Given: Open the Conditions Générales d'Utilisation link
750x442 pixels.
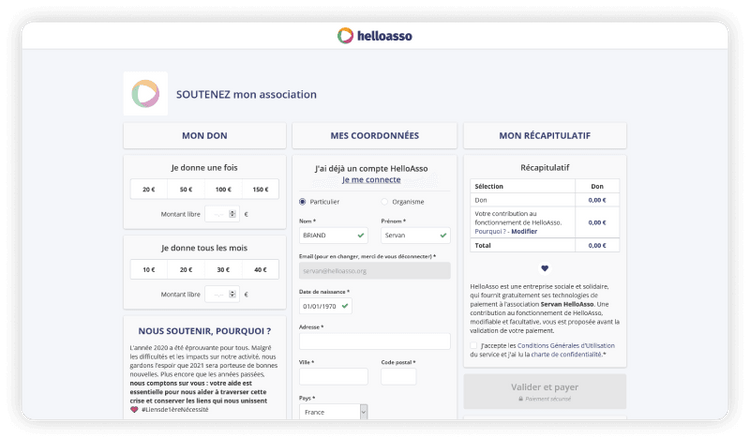Looking at the screenshot, I should tap(566, 345).
